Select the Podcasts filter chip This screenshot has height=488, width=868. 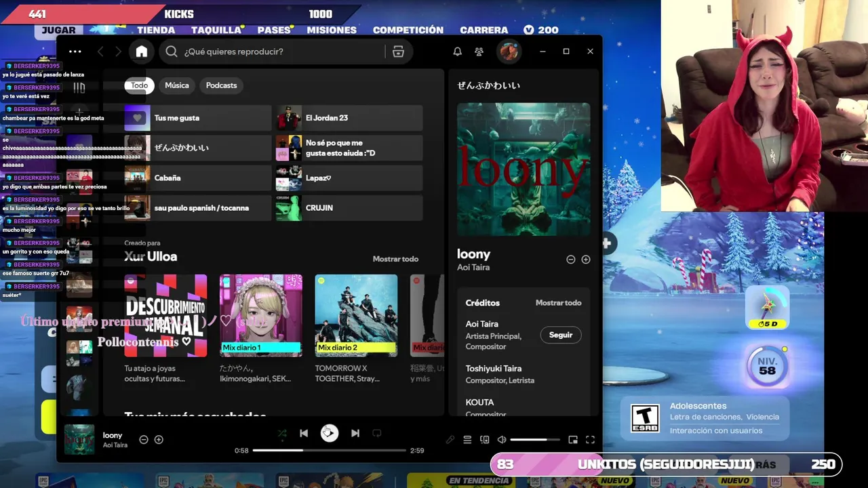[x=222, y=85]
